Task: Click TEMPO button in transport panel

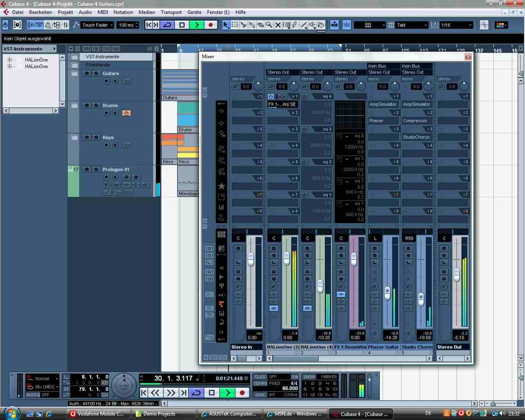Action: click(260, 383)
